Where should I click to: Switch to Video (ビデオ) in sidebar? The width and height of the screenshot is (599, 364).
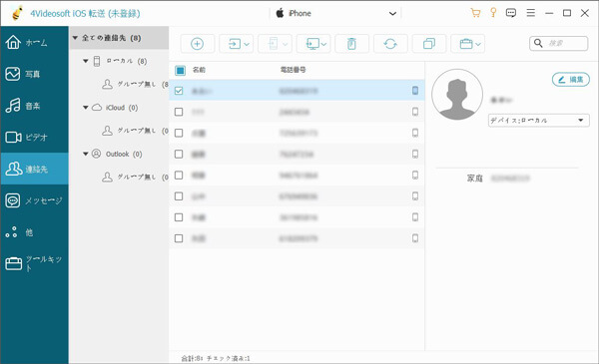(x=34, y=137)
